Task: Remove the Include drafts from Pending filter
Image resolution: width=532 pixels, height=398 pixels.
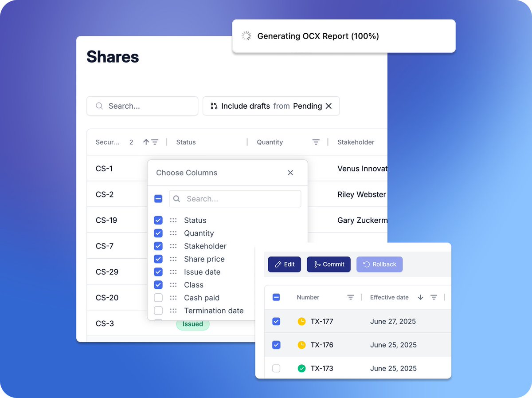Action: click(x=329, y=106)
